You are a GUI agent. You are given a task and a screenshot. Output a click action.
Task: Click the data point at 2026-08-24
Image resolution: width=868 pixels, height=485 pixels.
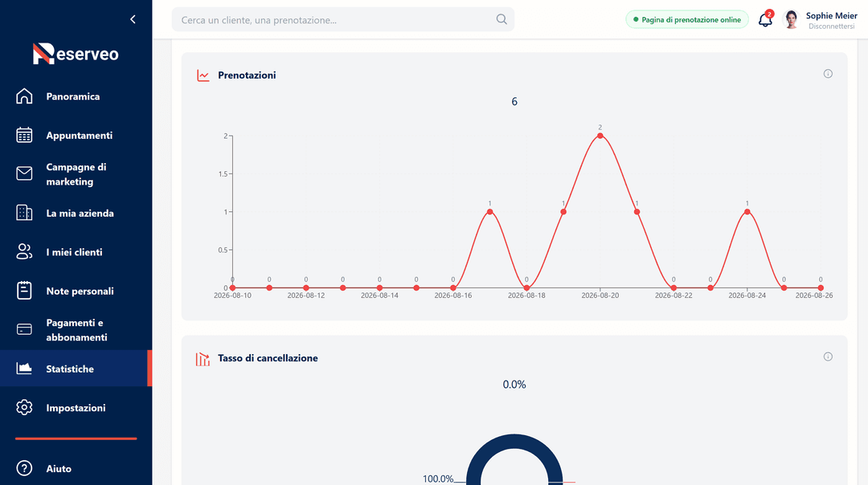tap(747, 212)
